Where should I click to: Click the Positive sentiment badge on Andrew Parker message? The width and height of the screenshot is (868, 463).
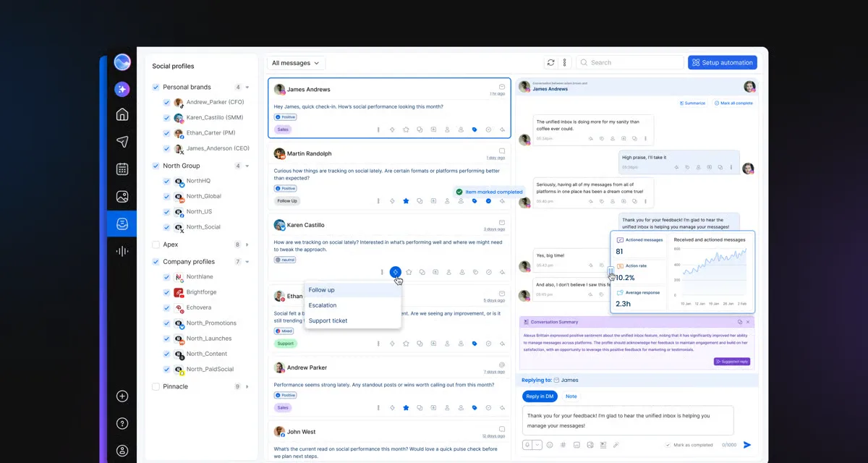tap(286, 396)
